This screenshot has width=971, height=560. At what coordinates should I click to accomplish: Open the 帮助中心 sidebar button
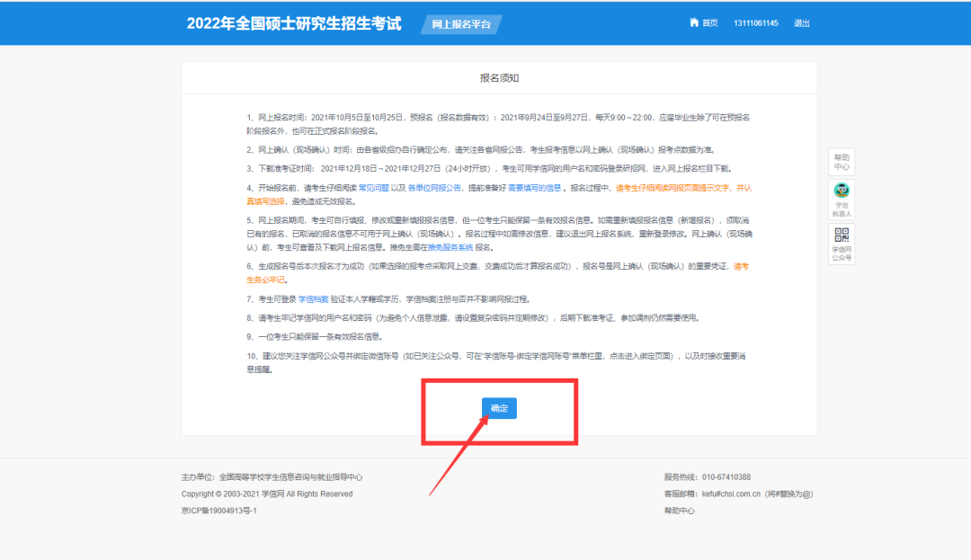pyautogui.click(x=841, y=162)
